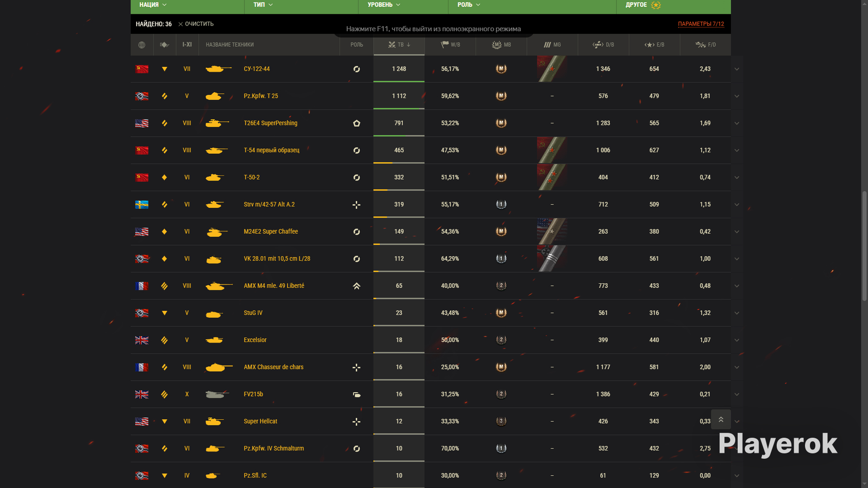Open the ПАРАМЕТРЫ 7/12 link
The height and width of the screenshot is (488, 868).
[x=701, y=24]
